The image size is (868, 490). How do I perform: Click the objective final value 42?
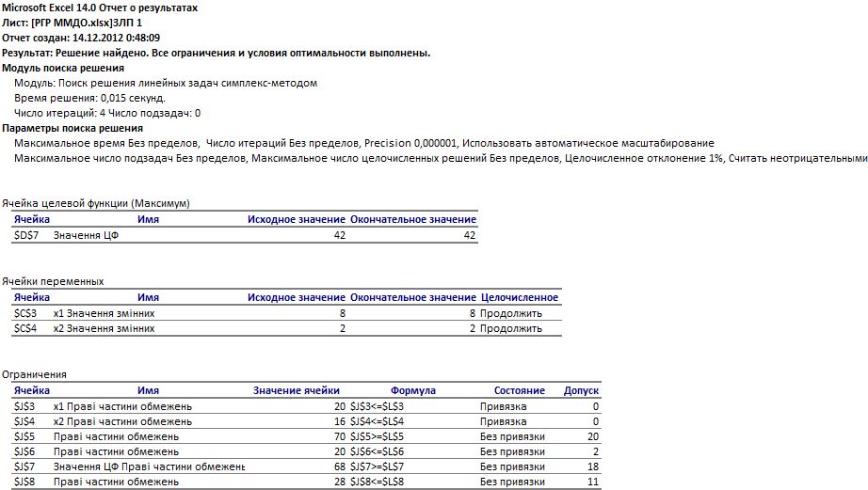click(x=470, y=235)
